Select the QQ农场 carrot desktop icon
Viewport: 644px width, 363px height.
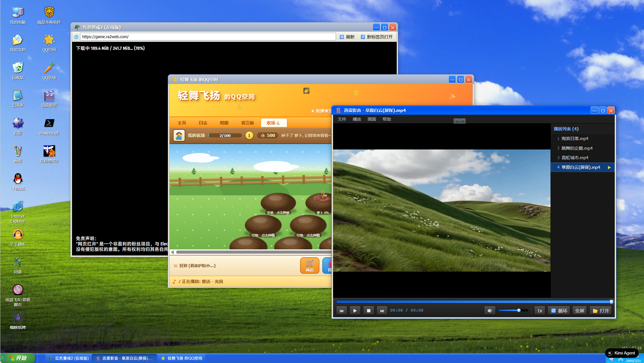pyautogui.click(x=49, y=71)
